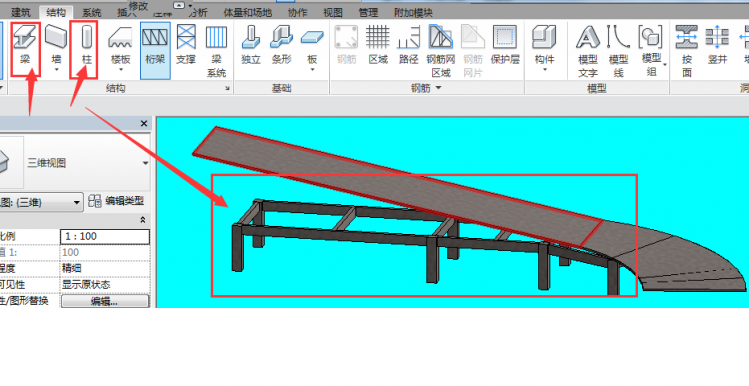Click the 编辑... button for graphic overrides
The image size is (749, 386).
[105, 301]
